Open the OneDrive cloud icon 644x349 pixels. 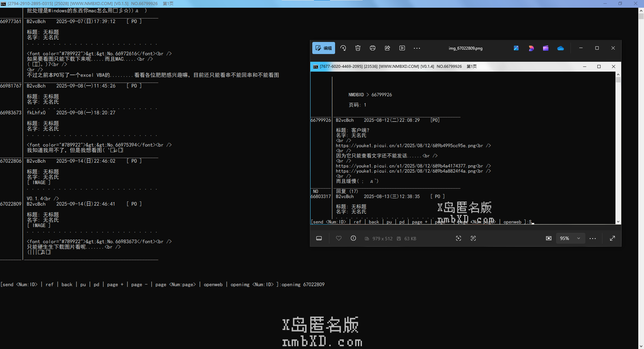(x=560, y=48)
